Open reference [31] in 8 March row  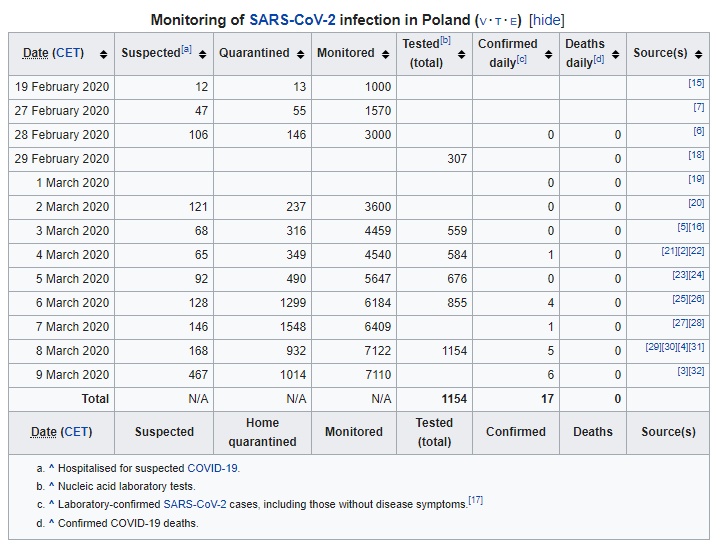tap(696, 347)
